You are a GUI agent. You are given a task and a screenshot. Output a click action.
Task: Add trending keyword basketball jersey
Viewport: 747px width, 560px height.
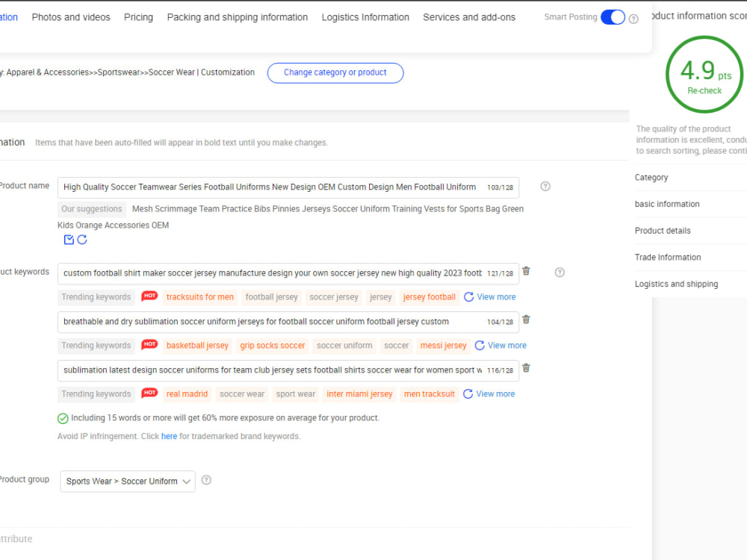point(197,346)
